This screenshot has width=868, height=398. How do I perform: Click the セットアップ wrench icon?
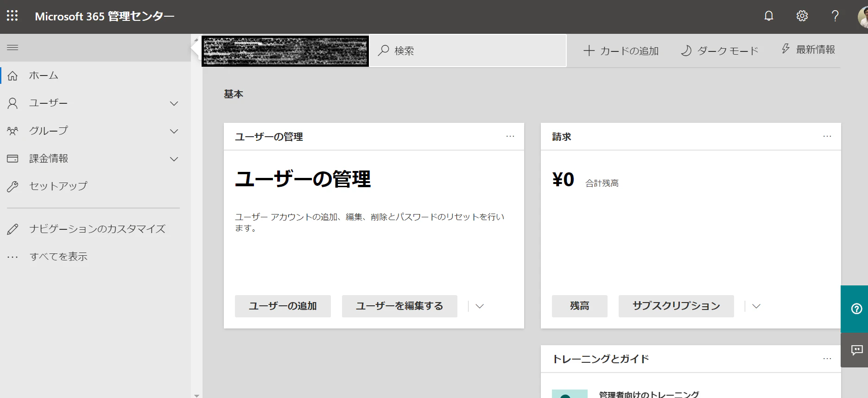pyautogui.click(x=13, y=186)
